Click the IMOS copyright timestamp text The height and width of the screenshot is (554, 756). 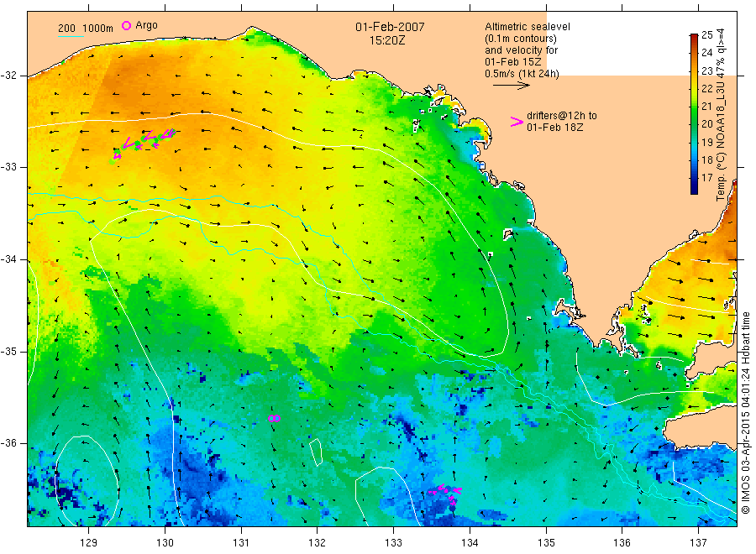745,412
